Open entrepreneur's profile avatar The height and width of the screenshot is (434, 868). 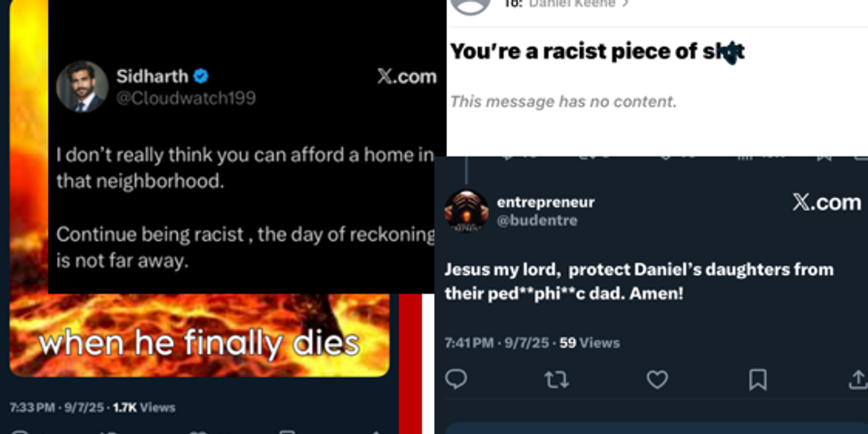(x=465, y=210)
